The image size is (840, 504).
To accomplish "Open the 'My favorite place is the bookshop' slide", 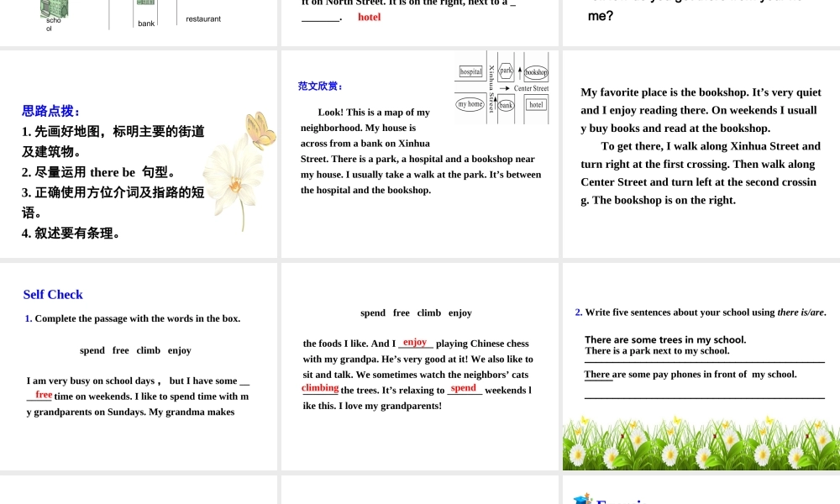I will pos(701,155).
